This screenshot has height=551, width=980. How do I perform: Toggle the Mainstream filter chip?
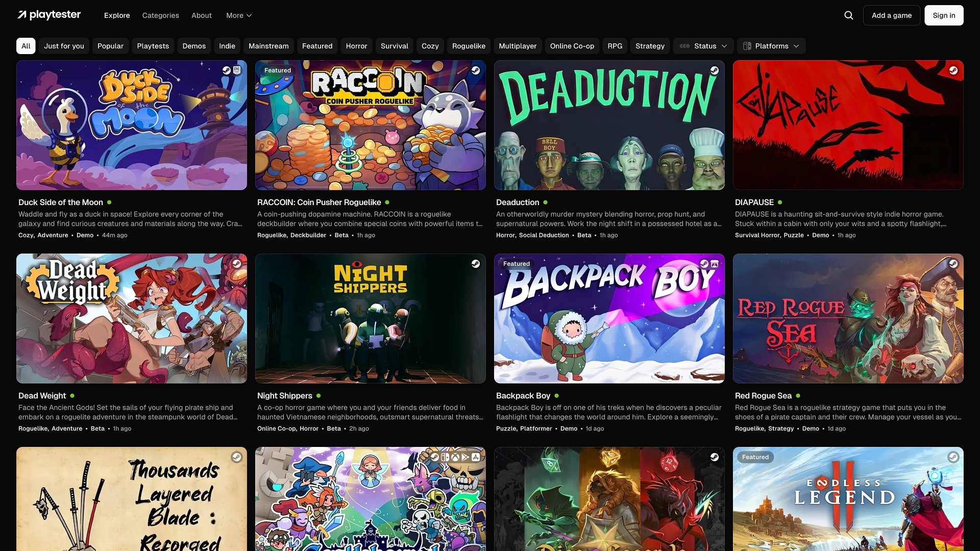(x=268, y=46)
